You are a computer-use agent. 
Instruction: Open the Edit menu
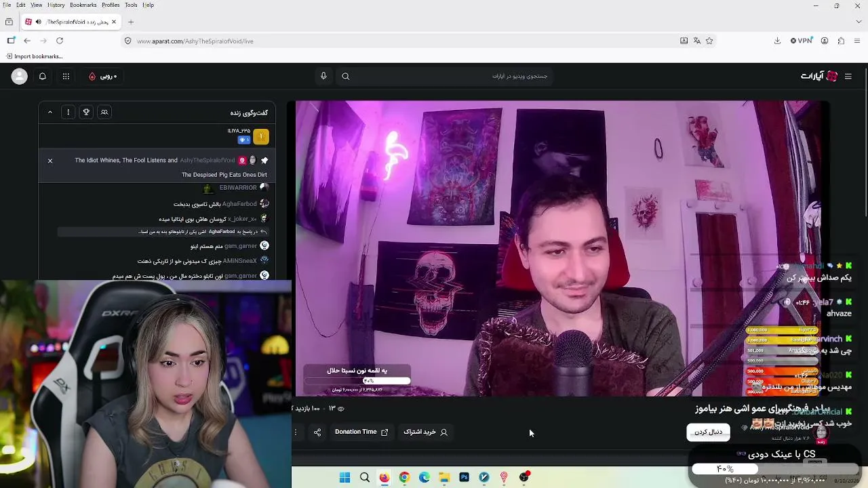(21, 5)
